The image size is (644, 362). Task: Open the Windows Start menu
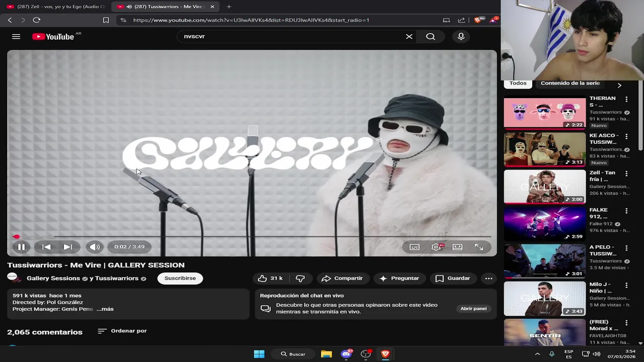259,354
